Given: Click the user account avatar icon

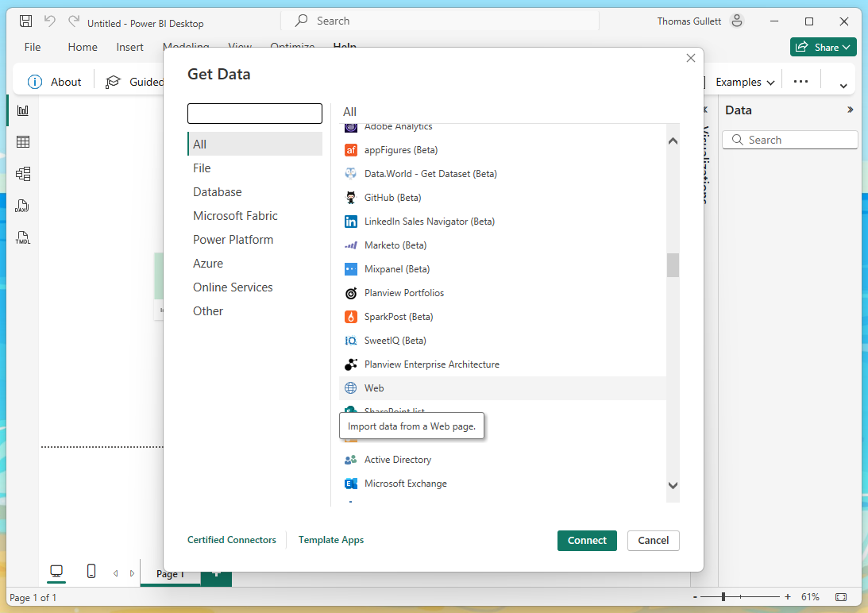Looking at the screenshot, I should 737,21.
